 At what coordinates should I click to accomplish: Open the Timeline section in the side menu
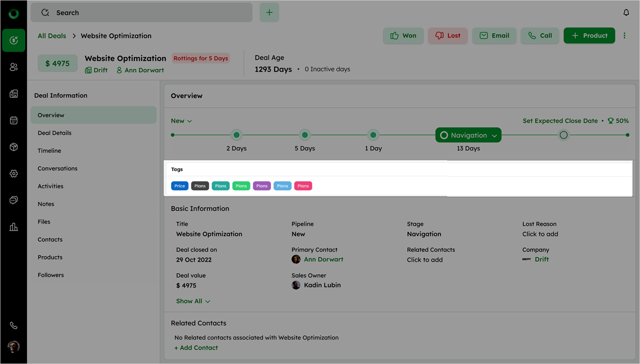(x=49, y=151)
